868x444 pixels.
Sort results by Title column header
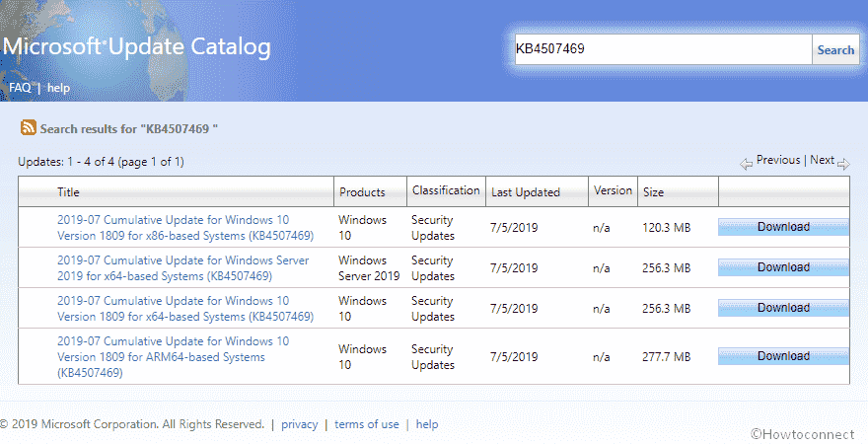click(x=68, y=192)
